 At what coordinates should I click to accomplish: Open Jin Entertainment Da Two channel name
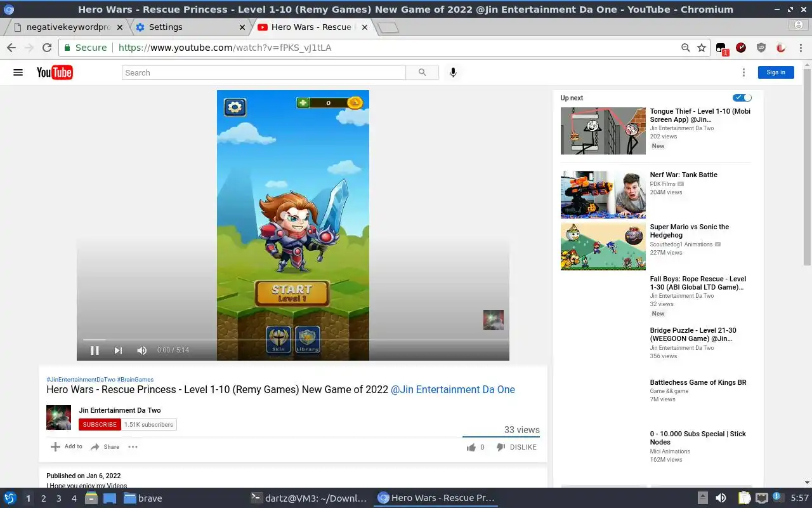point(120,410)
